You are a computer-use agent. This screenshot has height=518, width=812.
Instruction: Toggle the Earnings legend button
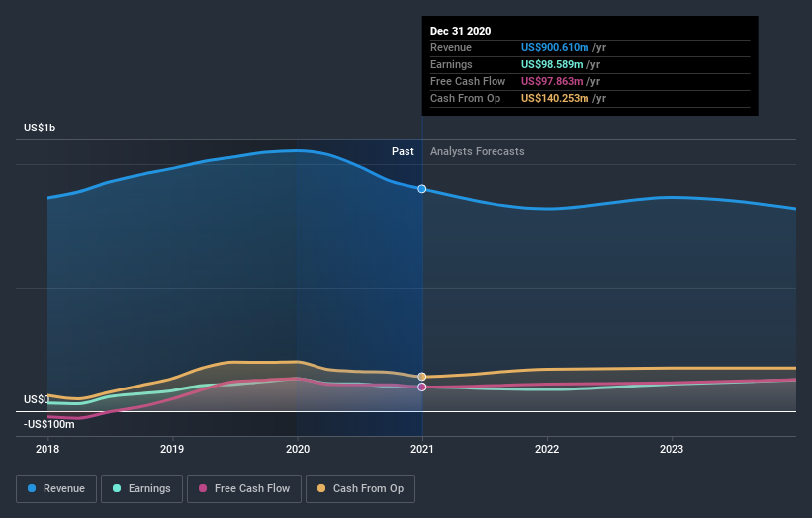click(x=141, y=489)
